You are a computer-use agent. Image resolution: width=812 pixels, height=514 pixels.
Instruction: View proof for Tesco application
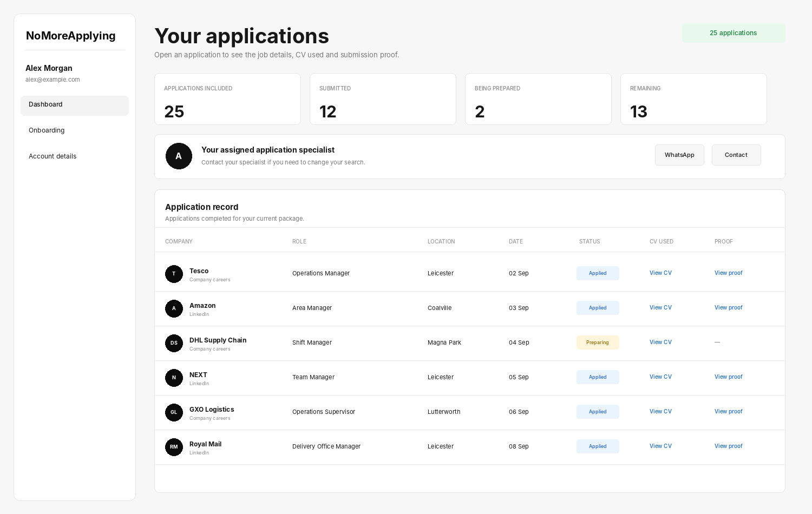click(729, 273)
